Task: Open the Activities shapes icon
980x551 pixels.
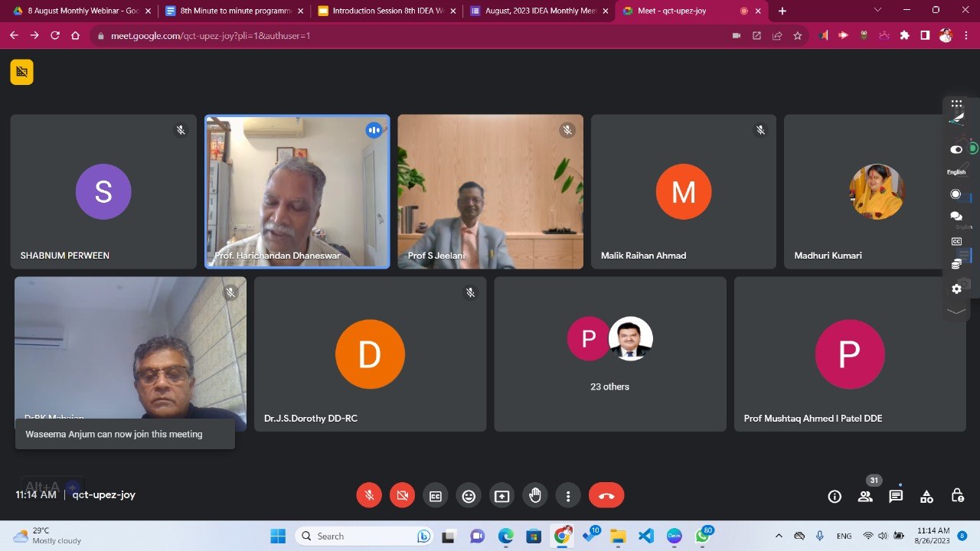Action: coord(926,496)
